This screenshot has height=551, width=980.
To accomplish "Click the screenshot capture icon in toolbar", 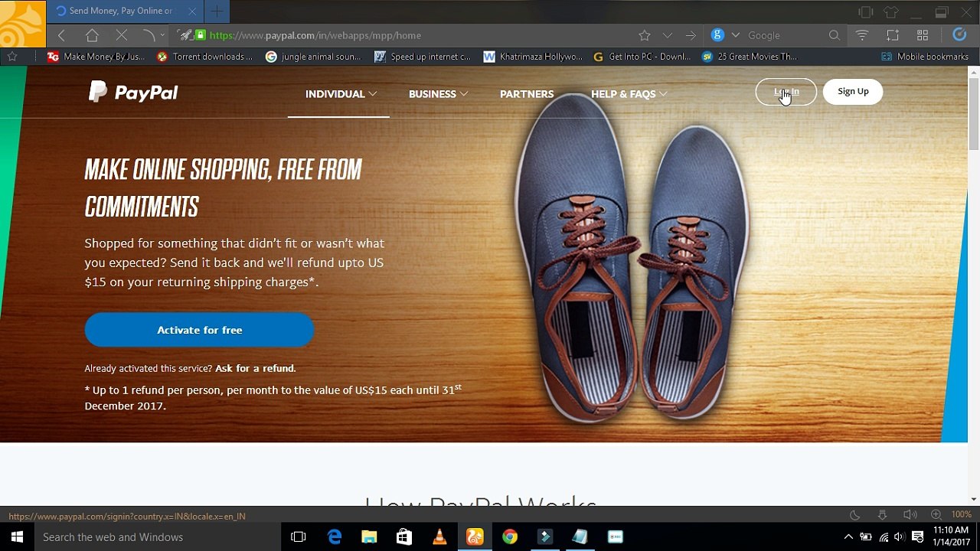I will coord(893,35).
